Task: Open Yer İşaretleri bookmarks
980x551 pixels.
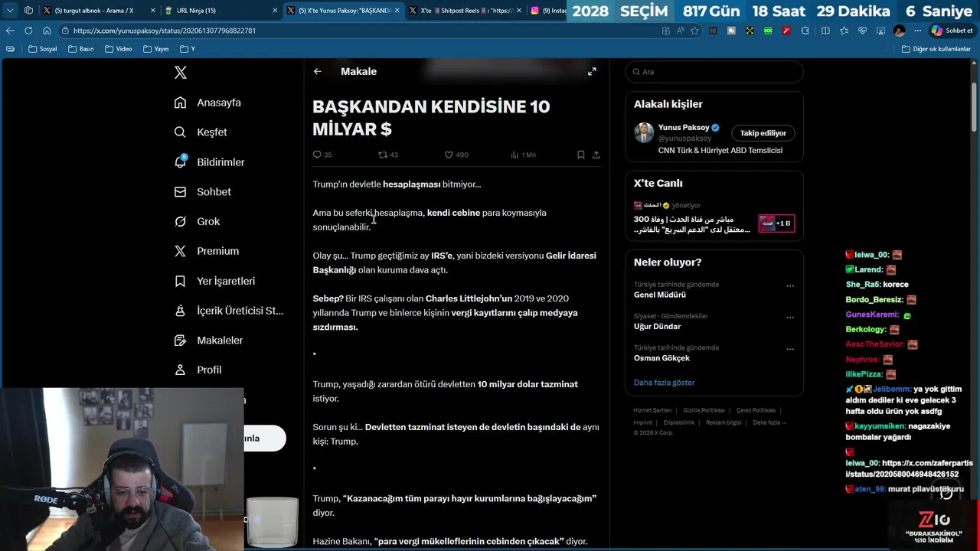Action: pyautogui.click(x=214, y=281)
